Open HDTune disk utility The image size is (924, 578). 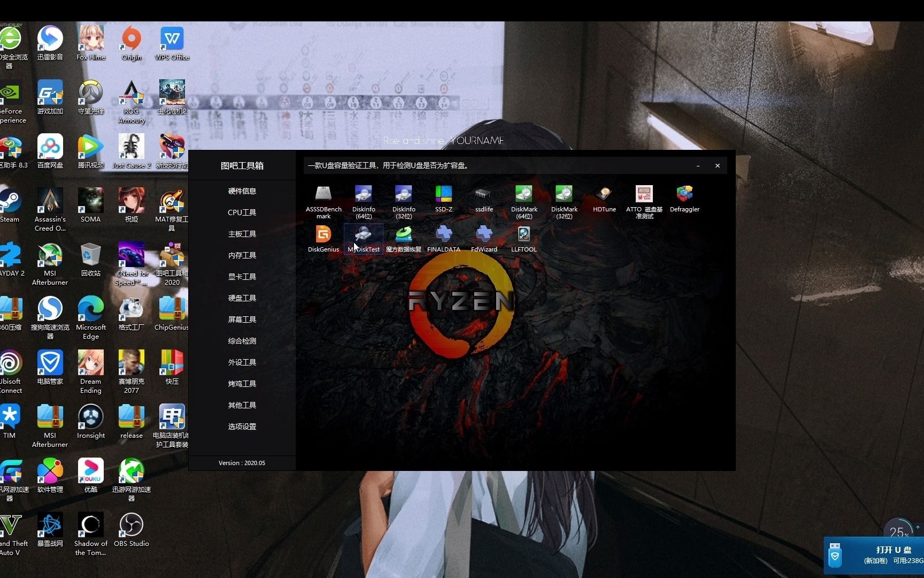coord(604,199)
